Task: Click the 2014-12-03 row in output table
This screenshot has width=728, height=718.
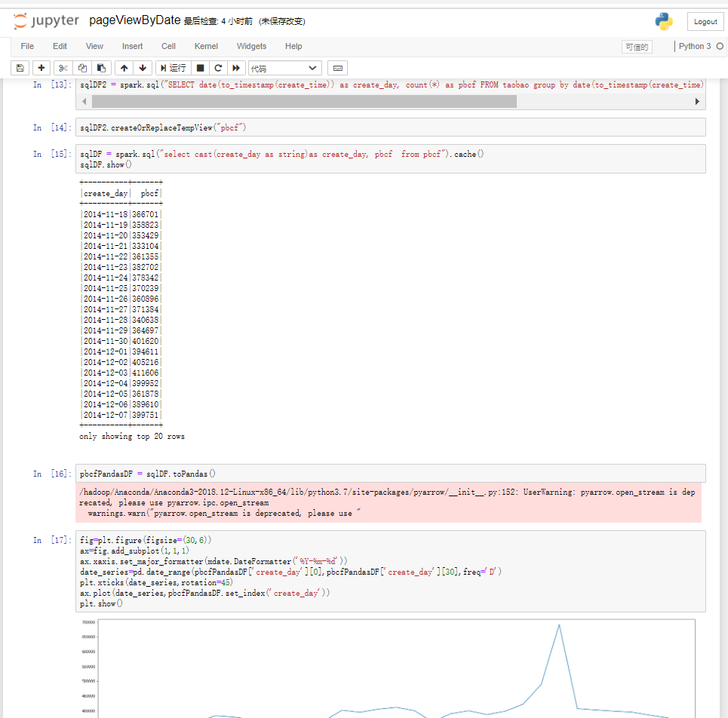Action: pos(121,373)
